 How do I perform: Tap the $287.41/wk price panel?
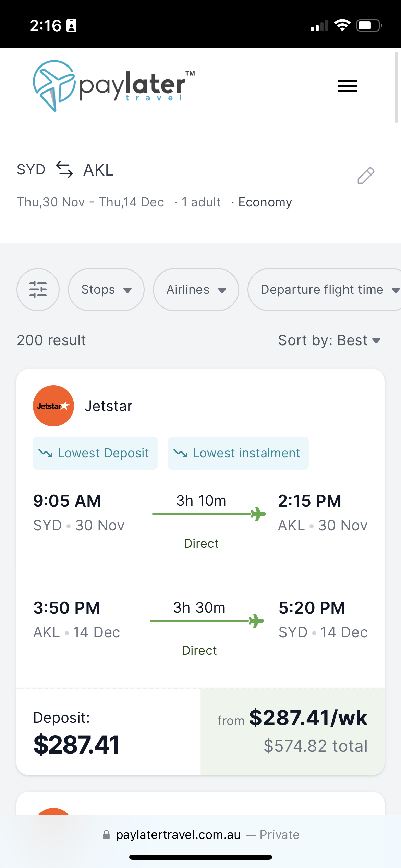(x=292, y=732)
